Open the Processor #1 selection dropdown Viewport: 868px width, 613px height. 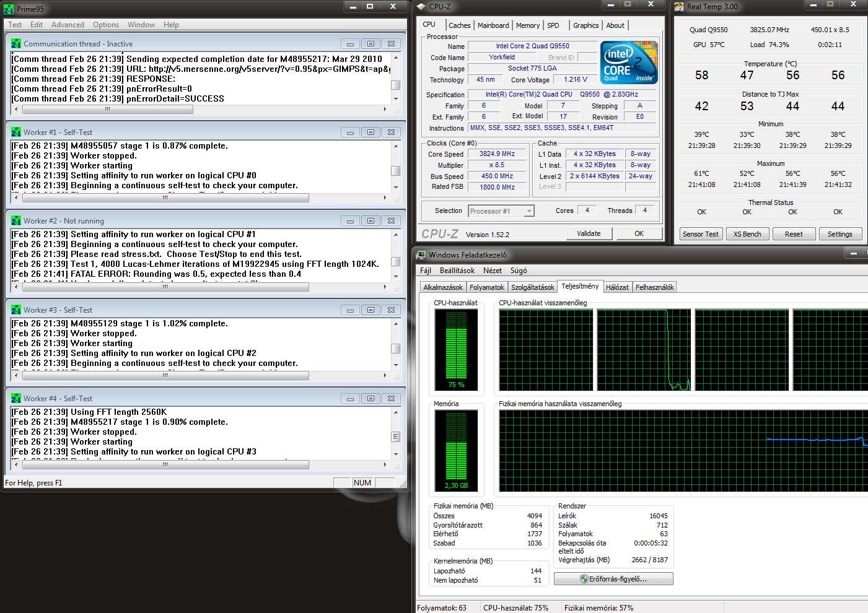(x=501, y=211)
